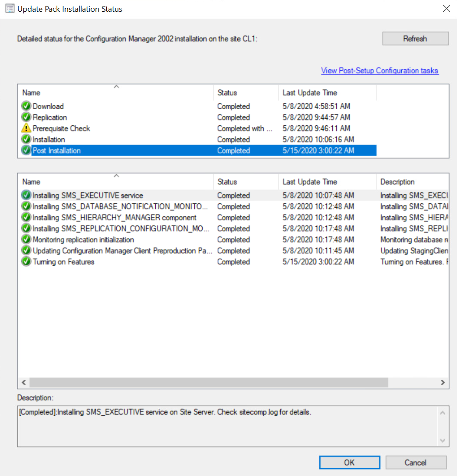Click the down arrow in Description box scrollbar

tap(443, 440)
